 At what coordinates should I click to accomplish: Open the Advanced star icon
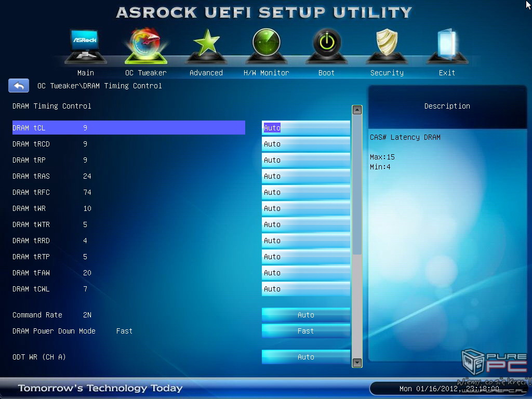pos(206,46)
